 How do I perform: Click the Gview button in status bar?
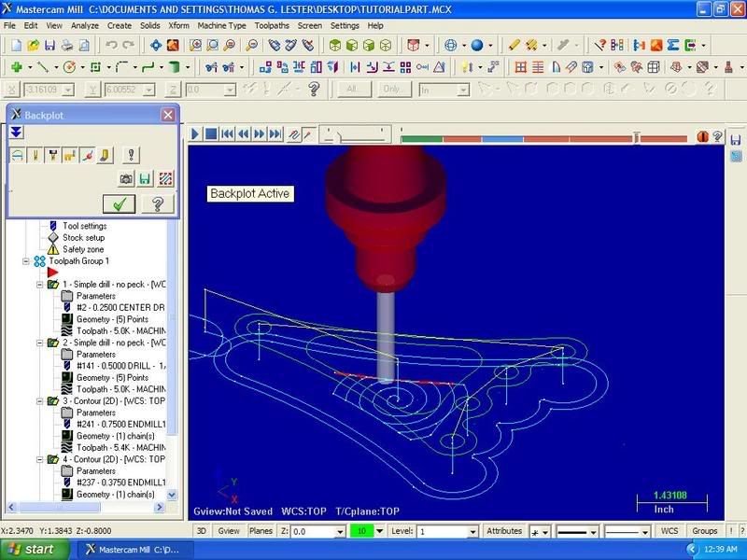(229, 531)
